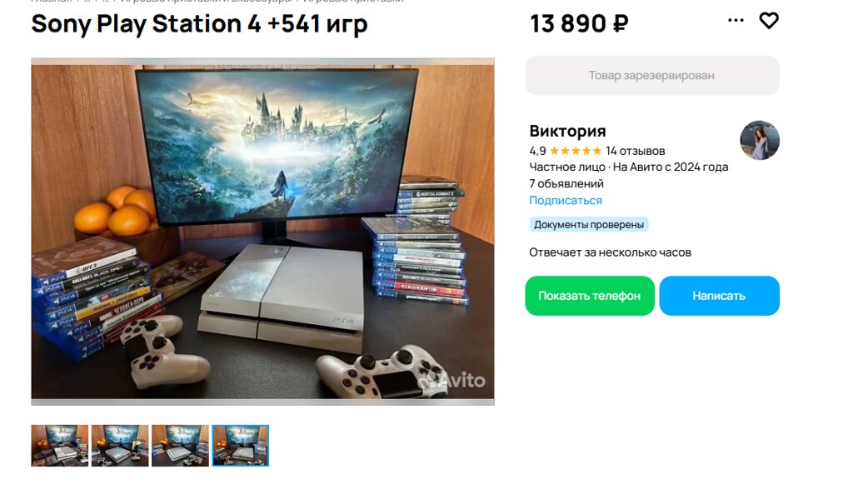
Task: View the seller's 7 объявлений
Action: [566, 183]
